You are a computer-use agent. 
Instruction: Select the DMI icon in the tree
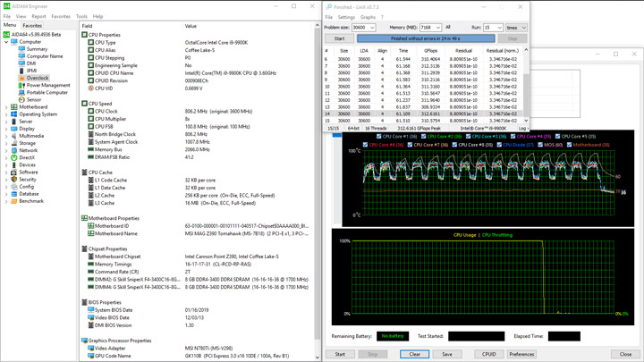[x=21, y=63]
